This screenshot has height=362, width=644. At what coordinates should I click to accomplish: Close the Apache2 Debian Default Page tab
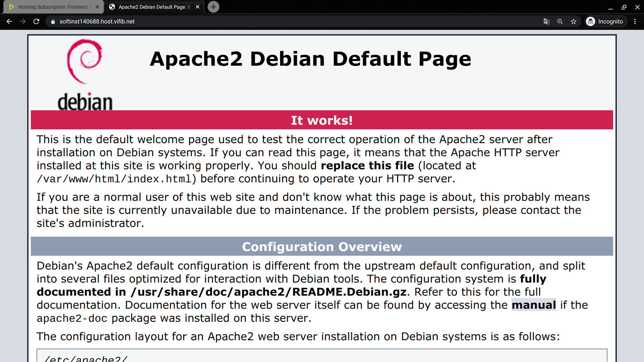click(198, 7)
